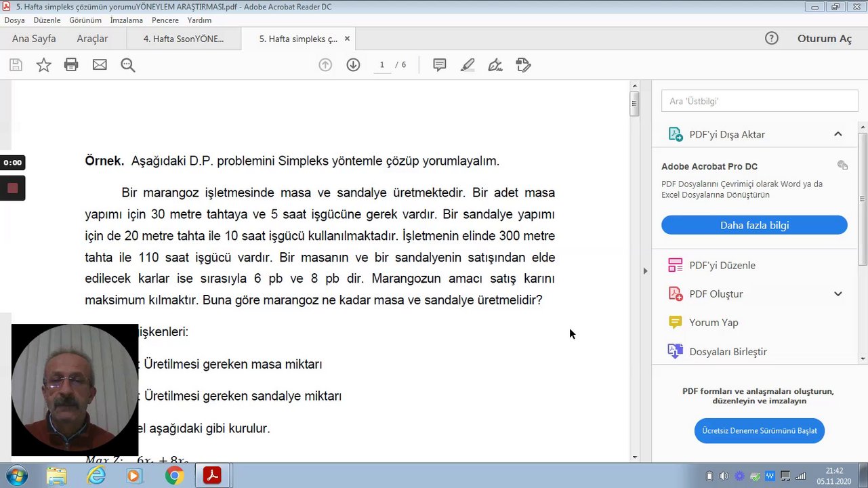
Task: Click the page number field showing 1
Action: (x=381, y=65)
